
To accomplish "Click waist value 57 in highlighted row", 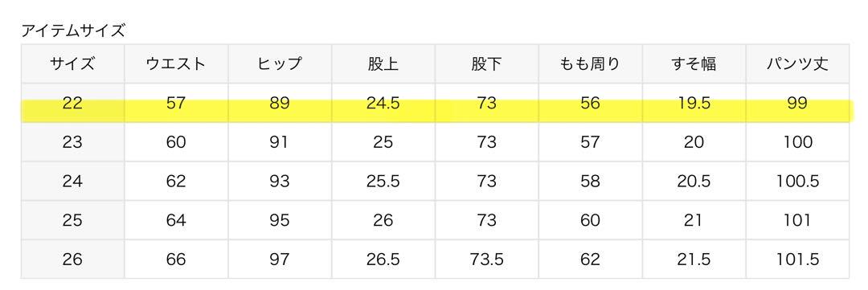I will (x=176, y=103).
